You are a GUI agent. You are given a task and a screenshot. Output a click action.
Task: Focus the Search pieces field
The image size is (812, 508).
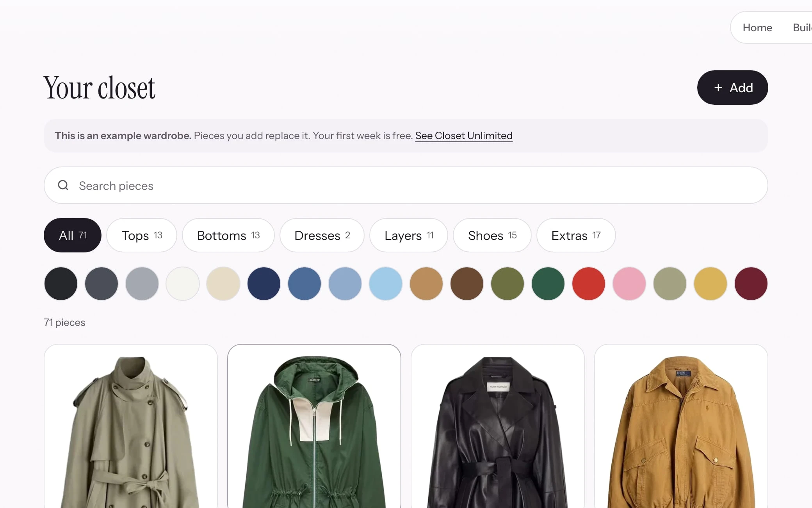click(x=406, y=185)
